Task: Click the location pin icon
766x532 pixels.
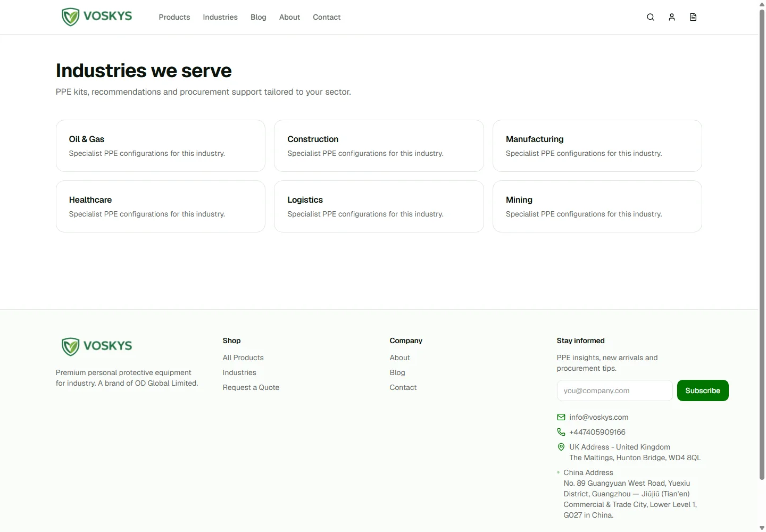Action: click(561, 447)
